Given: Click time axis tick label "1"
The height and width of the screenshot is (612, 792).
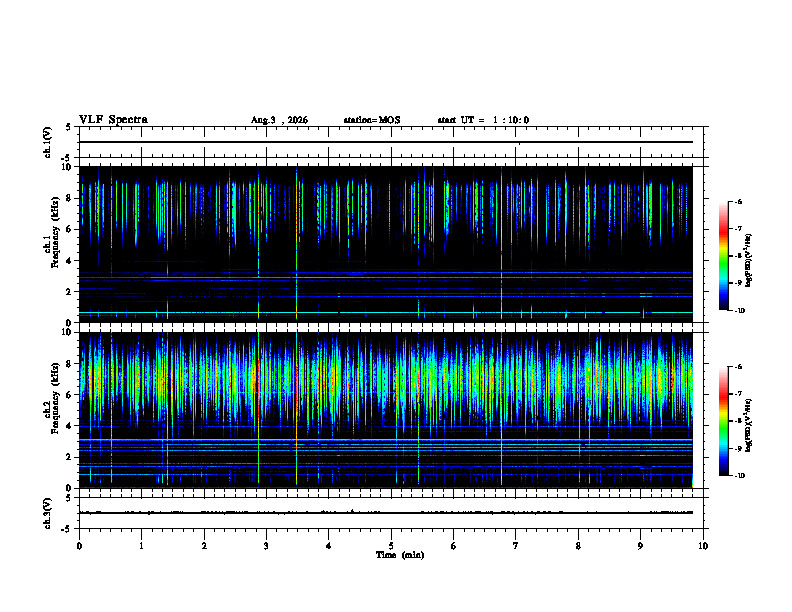Looking at the screenshot, I should tap(141, 546).
